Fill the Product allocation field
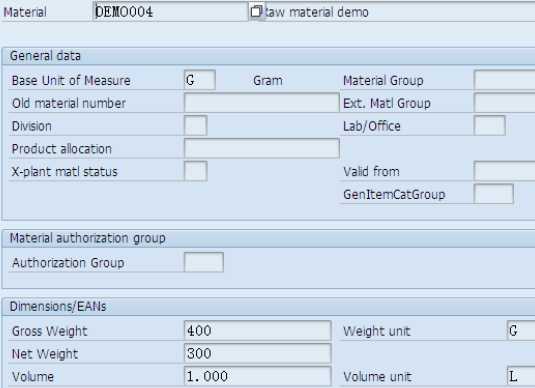535x388 pixels. (x=262, y=148)
